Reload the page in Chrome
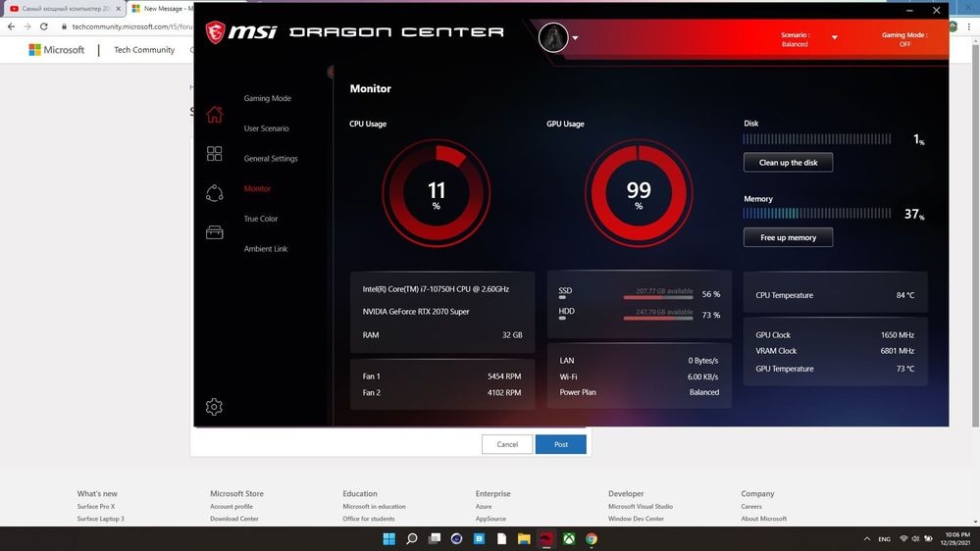 coord(44,26)
